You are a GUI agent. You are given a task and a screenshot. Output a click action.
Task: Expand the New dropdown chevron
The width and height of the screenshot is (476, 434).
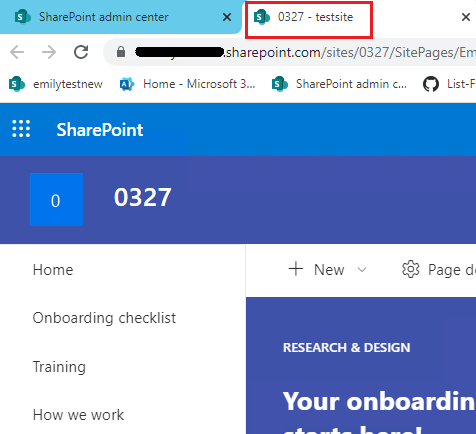pos(362,269)
